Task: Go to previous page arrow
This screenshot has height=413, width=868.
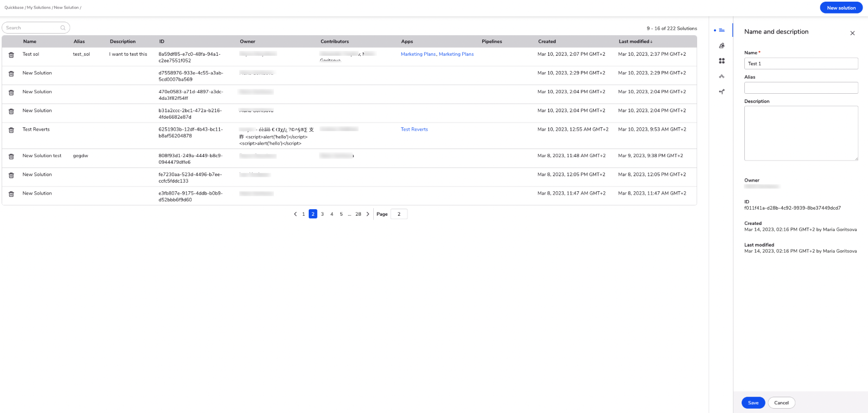Action: coord(295,214)
